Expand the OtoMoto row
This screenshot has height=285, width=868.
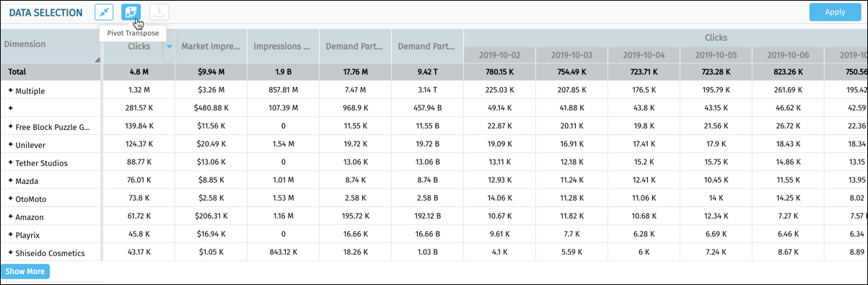(11, 198)
